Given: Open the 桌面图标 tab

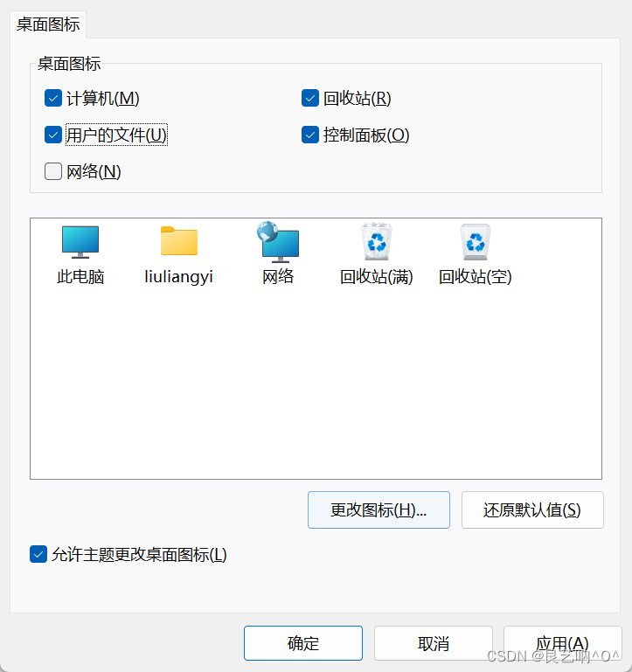Looking at the screenshot, I should pyautogui.click(x=48, y=24).
